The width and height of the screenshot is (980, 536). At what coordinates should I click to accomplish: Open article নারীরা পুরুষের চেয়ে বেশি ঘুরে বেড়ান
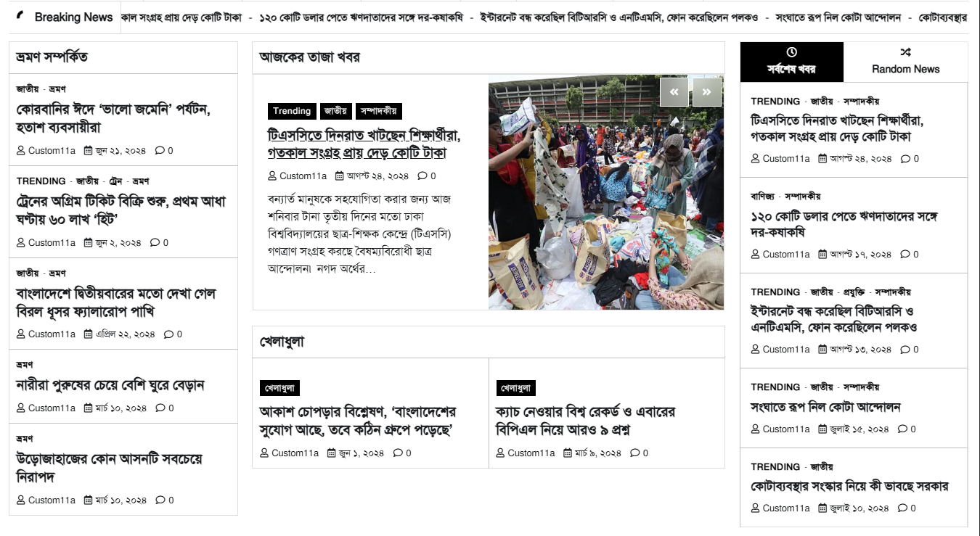tap(110, 385)
